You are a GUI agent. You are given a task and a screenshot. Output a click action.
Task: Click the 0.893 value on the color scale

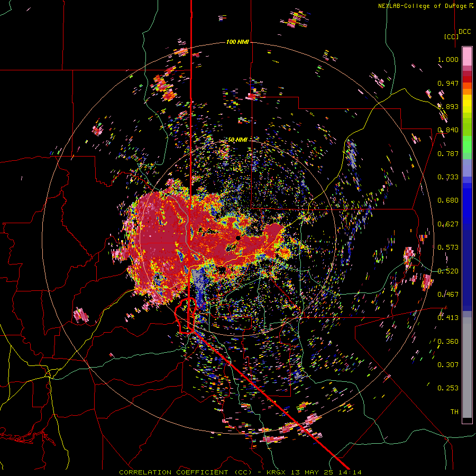coord(448,106)
